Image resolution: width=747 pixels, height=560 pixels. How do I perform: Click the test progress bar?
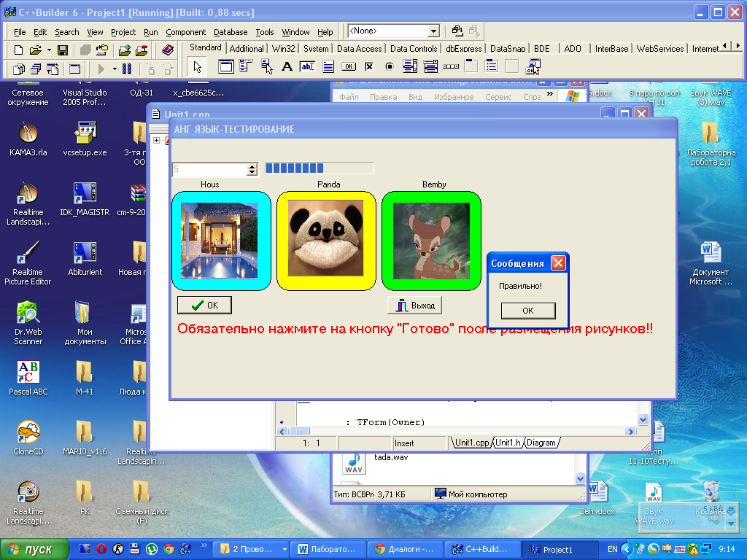(x=320, y=168)
